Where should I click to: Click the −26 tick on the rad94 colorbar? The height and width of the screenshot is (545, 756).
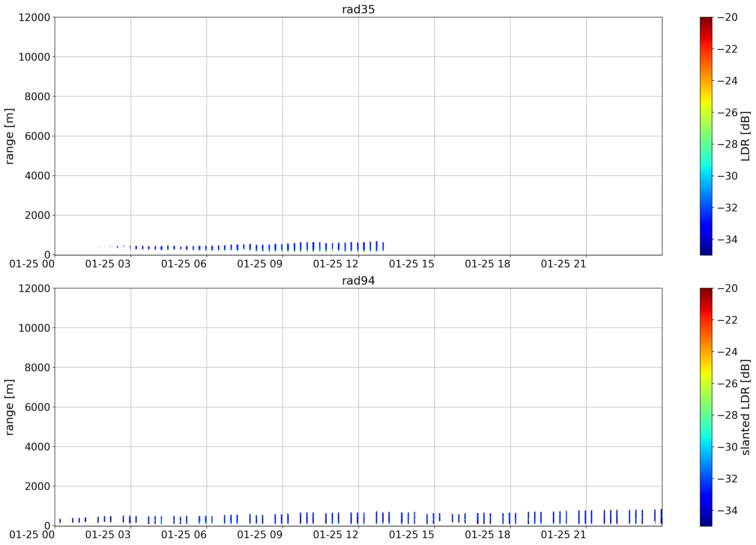727,383
